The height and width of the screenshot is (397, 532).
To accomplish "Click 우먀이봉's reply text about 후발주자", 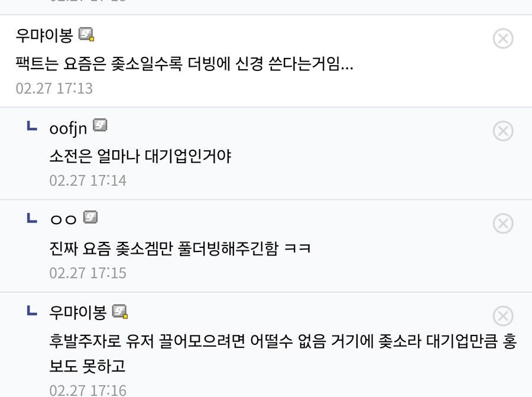I will point(236,341).
